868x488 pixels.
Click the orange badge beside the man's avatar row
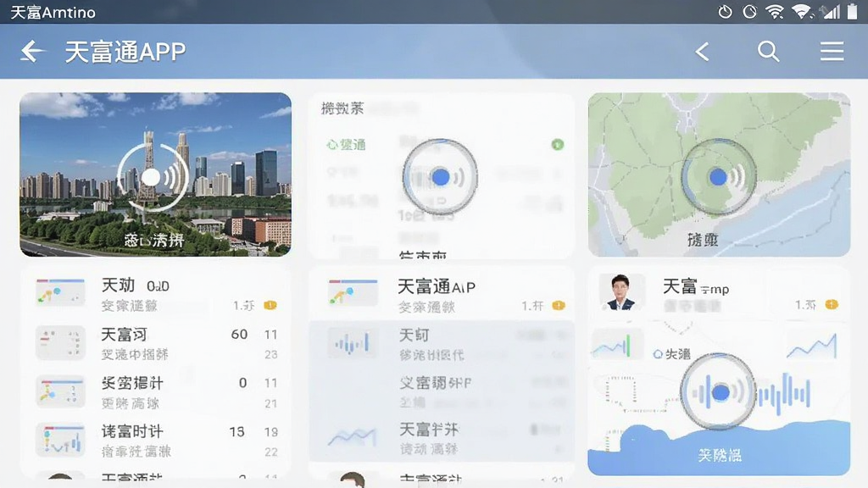pos(832,304)
